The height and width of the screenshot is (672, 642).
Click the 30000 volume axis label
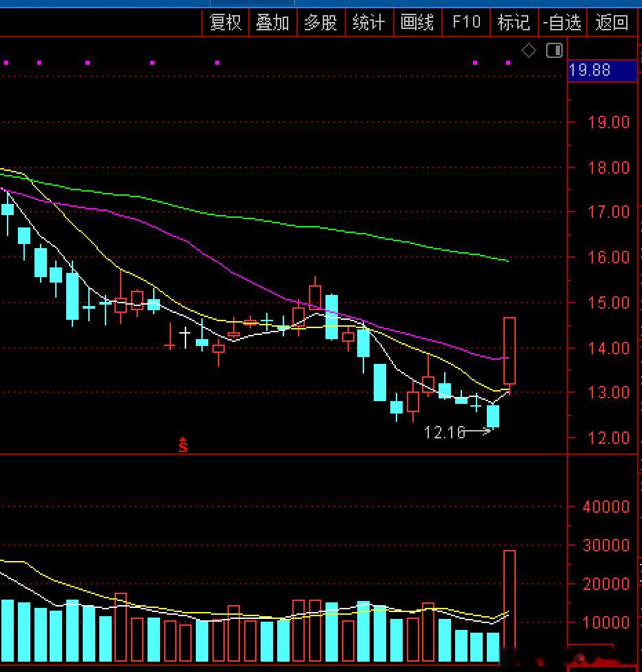tap(606, 546)
